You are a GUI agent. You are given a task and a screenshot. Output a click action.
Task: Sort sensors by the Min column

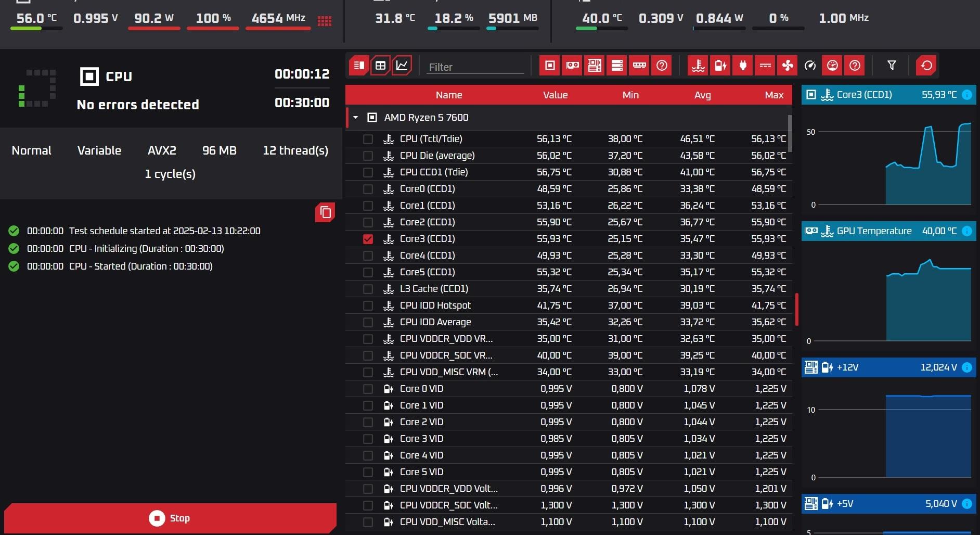630,95
